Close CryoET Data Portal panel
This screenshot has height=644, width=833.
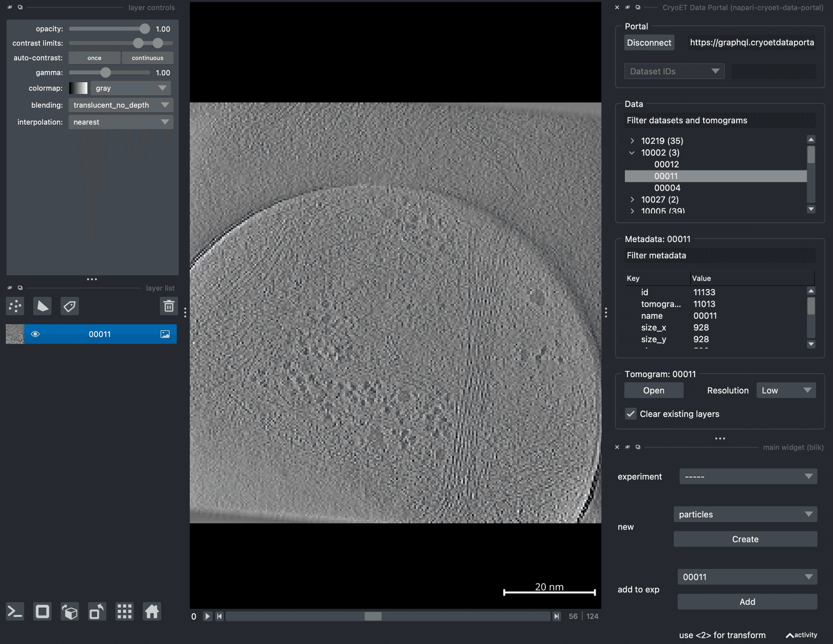[x=617, y=7]
